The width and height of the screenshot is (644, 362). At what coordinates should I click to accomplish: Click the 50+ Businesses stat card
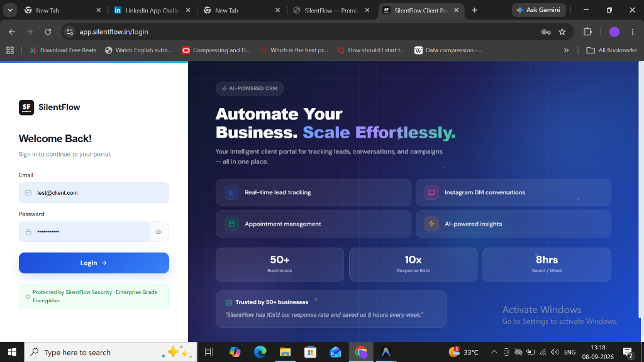pos(280,265)
